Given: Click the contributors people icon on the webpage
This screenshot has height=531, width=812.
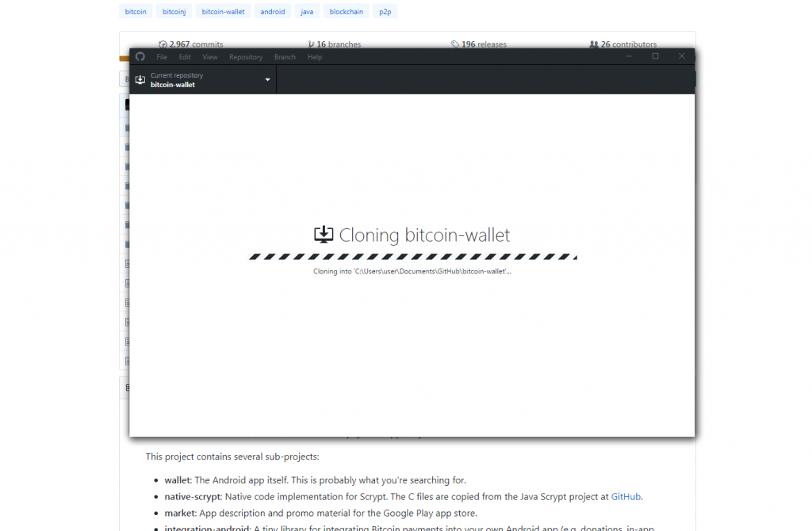Looking at the screenshot, I should [x=594, y=44].
